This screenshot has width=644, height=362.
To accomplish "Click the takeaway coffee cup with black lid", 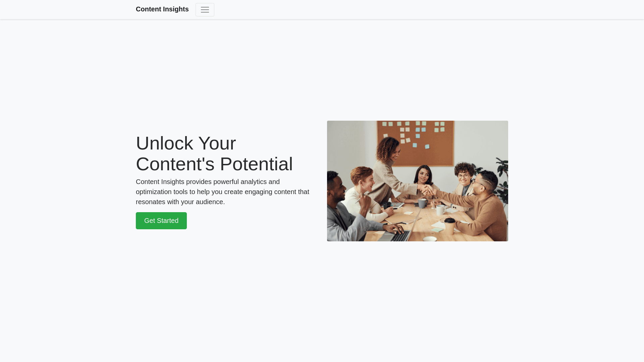I will (x=449, y=226).
